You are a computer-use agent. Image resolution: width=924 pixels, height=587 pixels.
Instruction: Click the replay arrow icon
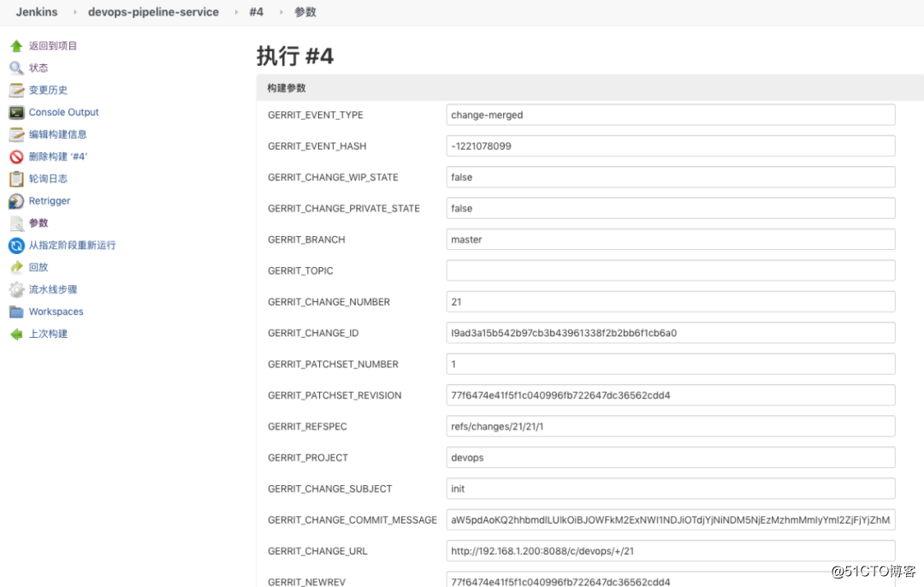16,267
